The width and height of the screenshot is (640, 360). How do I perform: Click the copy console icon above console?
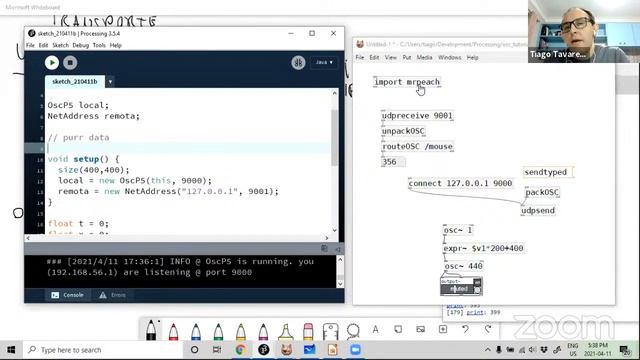(324, 249)
